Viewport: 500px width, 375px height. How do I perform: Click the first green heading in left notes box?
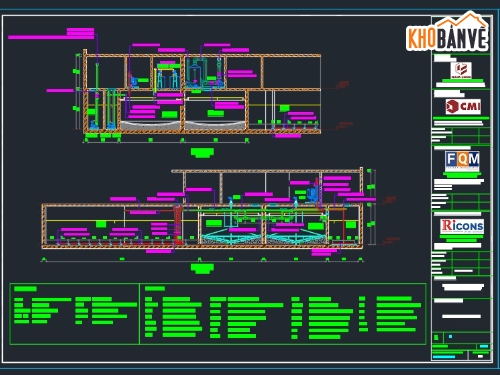(x=25, y=289)
